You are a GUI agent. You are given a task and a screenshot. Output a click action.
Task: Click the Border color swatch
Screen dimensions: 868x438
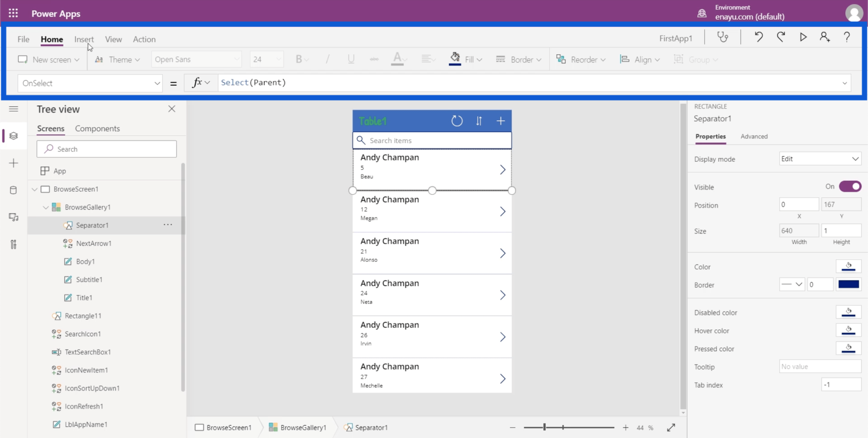pos(848,285)
